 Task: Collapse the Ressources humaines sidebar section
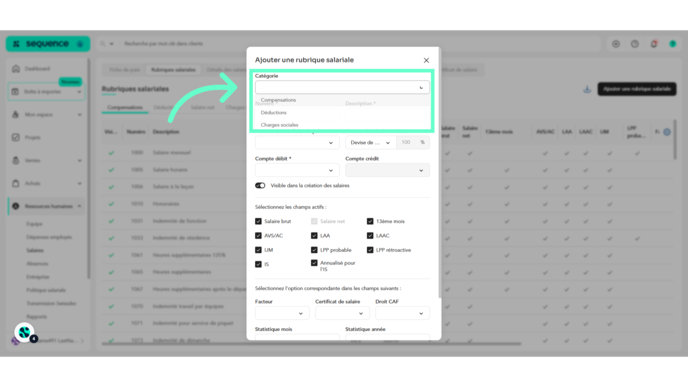click(x=46, y=206)
